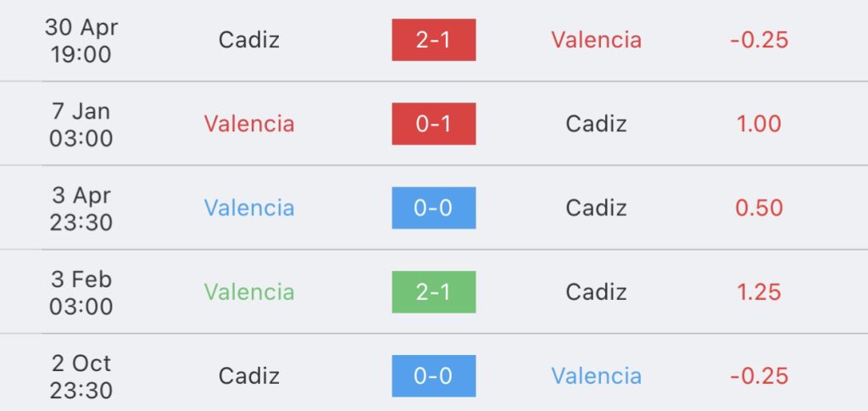This screenshot has height=411, width=868.
Task: Select red Valencia home team on 7 Jan
Action: pyautogui.click(x=249, y=124)
